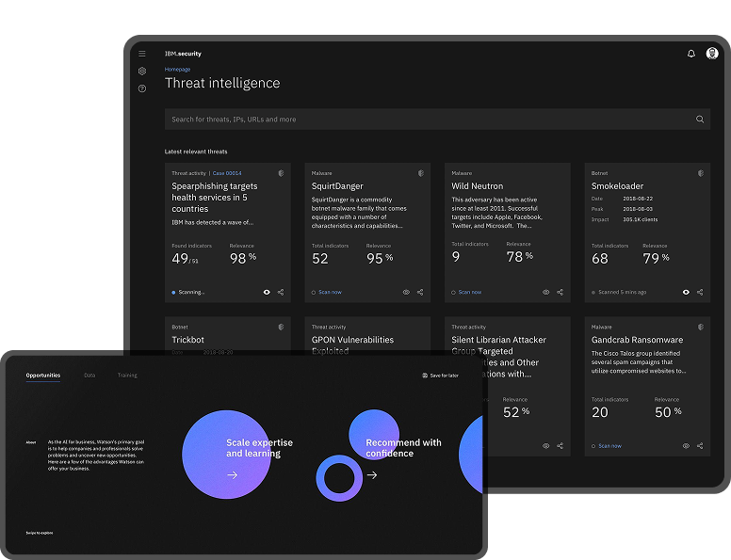Share the SquirtDanger threat card
This screenshot has width=731, height=560.
(x=420, y=292)
